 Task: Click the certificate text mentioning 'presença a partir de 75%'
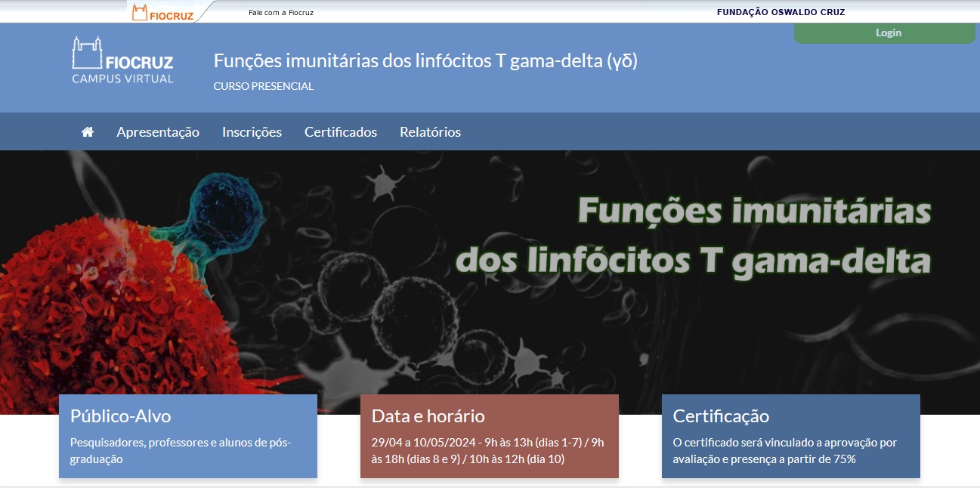(785, 451)
